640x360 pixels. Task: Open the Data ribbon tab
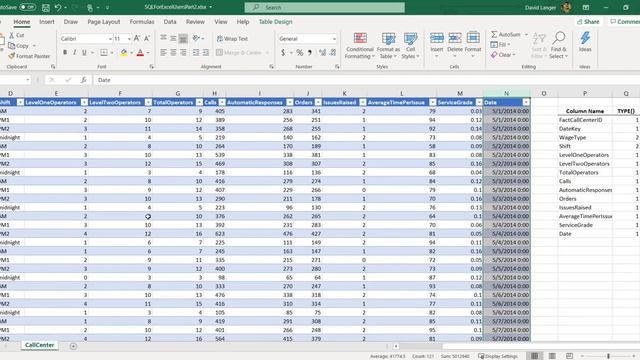(170, 22)
